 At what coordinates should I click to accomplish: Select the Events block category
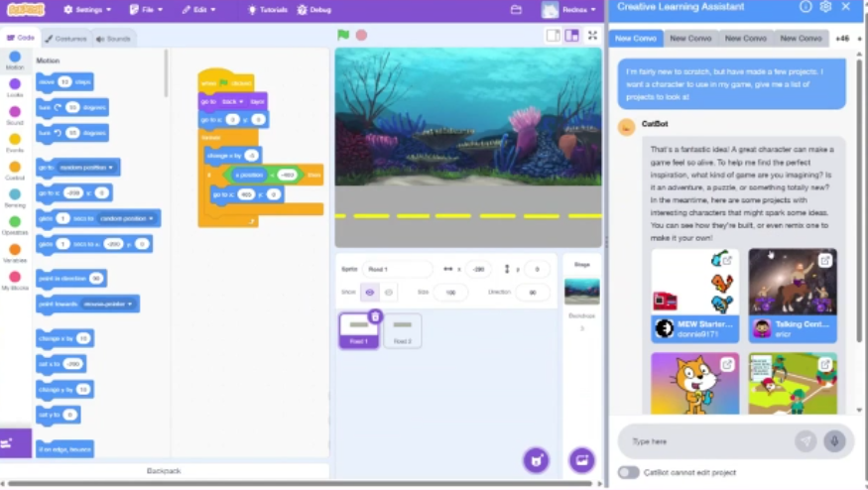(x=15, y=144)
